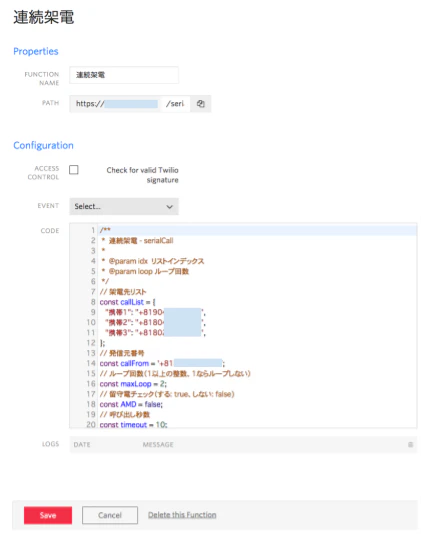Click the https:// prefix in the path
The height and width of the screenshot is (538, 426).
(x=90, y=104)
